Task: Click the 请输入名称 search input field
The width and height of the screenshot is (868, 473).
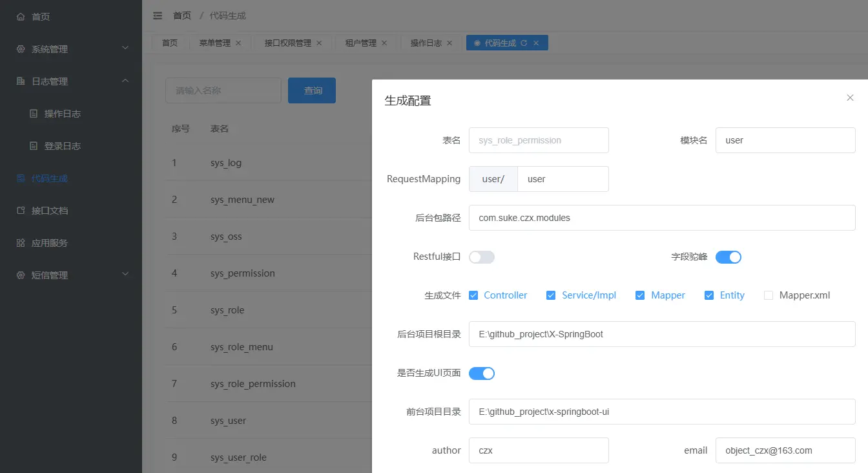Action: tap(223, 90)
